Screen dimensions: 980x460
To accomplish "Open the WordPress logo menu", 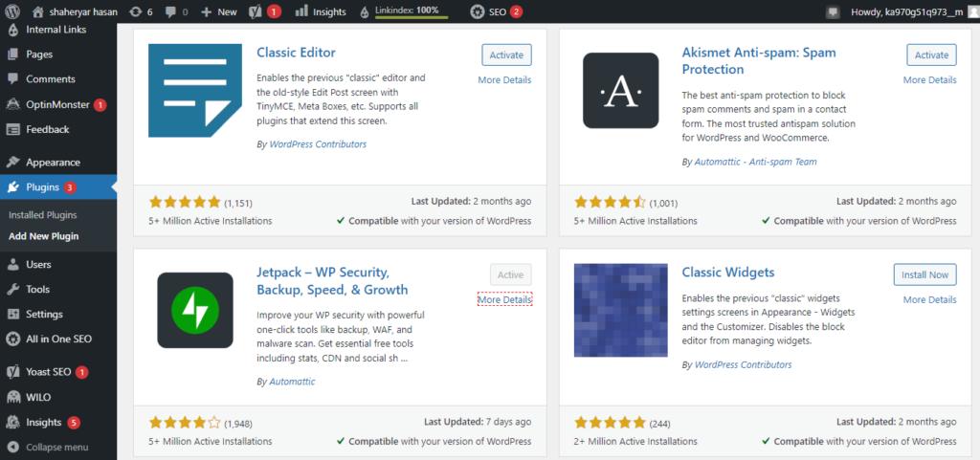I will click(12, 11).
